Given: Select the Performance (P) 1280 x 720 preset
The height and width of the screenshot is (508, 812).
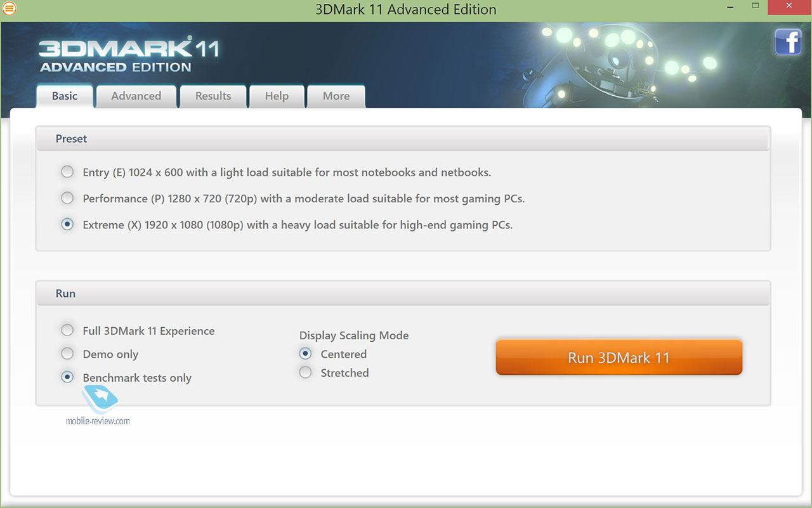Looking at the screenshot, I should pyautogui.click(x=67, y=199).
